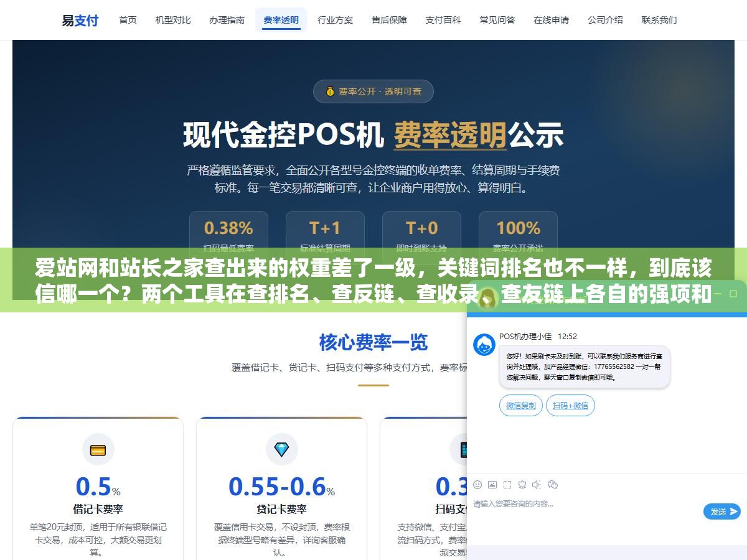This screenshot has height=560, width=747.
Task: Open the 公司介绍 nav page
Action: pyautogui.click(x=605, y=20)
